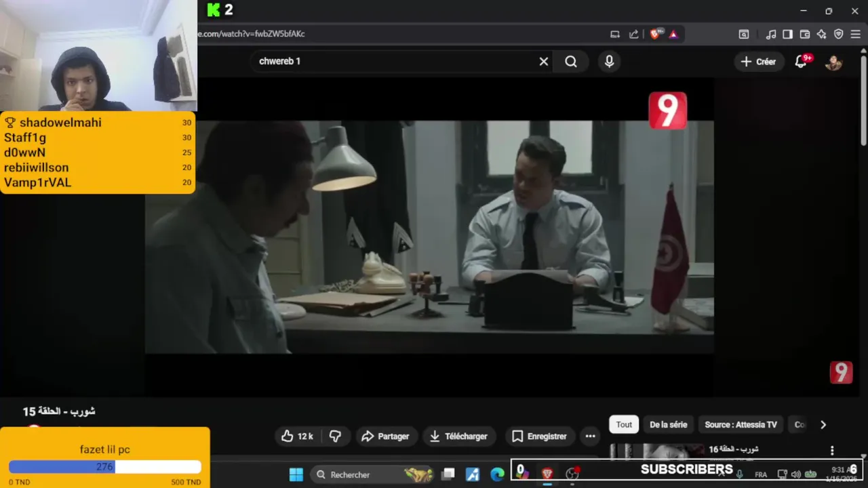
Task: Open Brave Rewards triangle icon
Action: [673, 34]
